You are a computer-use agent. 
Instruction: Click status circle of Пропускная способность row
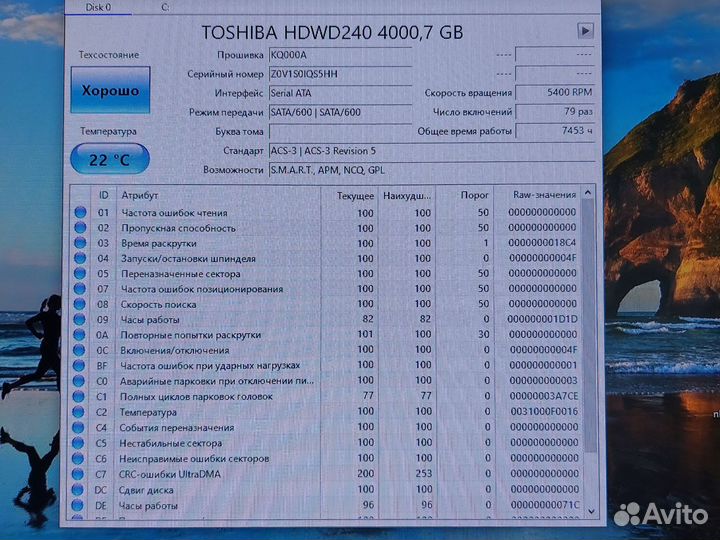[80, 227]
